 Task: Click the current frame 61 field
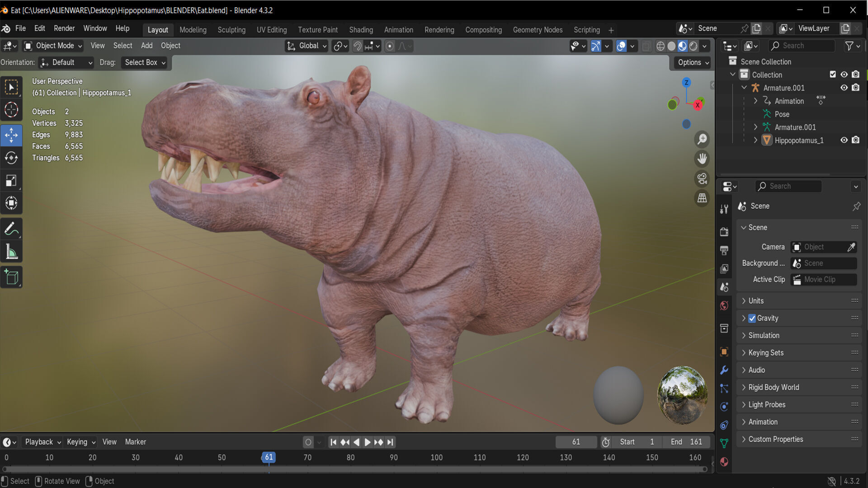coord(576,442)
